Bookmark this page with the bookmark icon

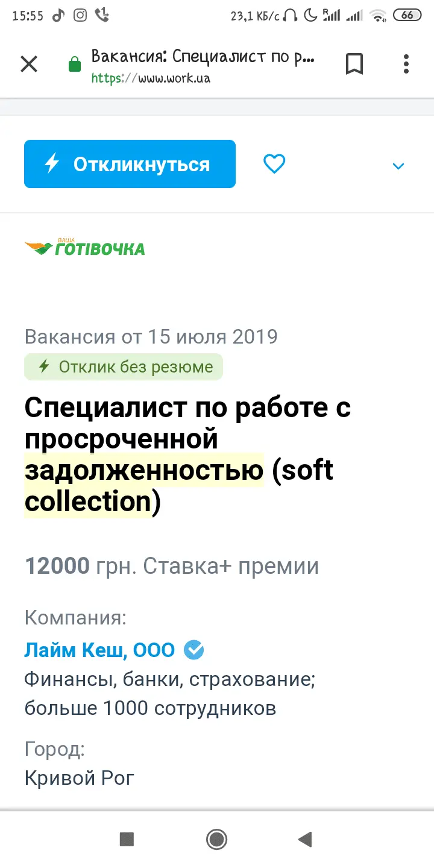pyautogui.click(x=354, y=64)
